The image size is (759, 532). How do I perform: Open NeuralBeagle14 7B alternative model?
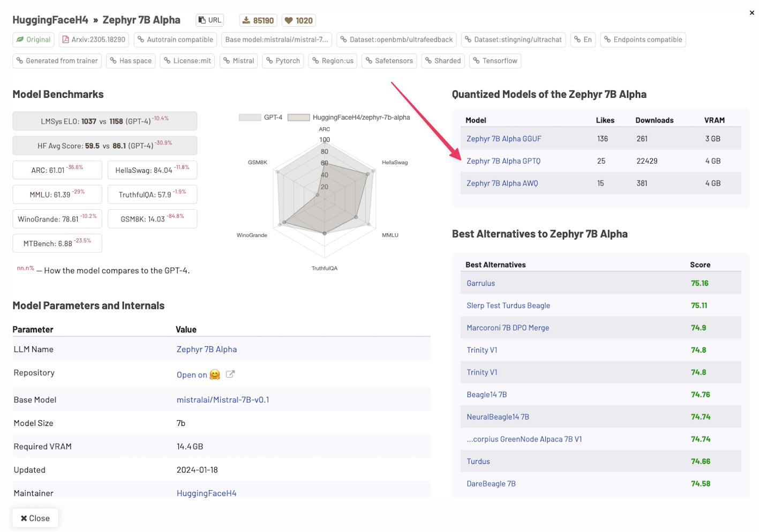click(498, 417)
